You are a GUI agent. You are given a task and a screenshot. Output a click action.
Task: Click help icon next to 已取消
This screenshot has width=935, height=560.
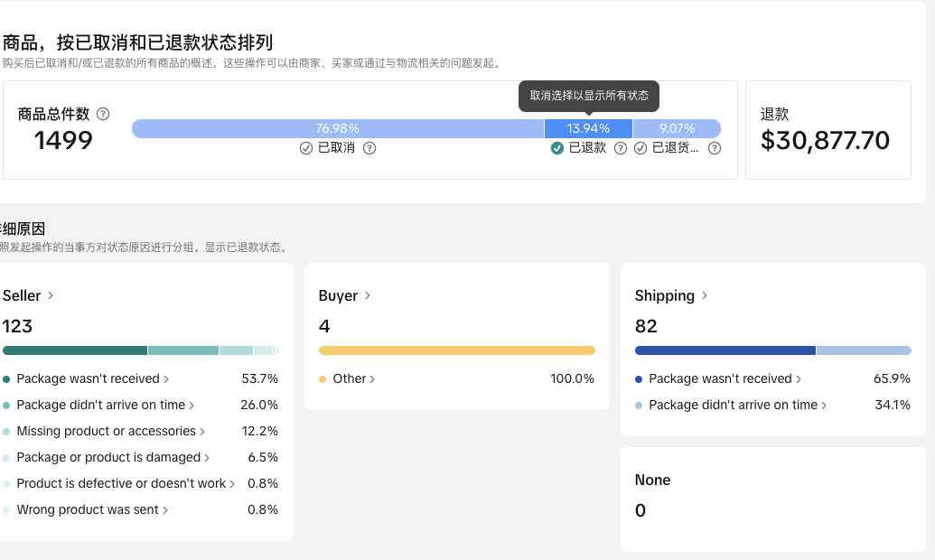(x=369, y=148)
